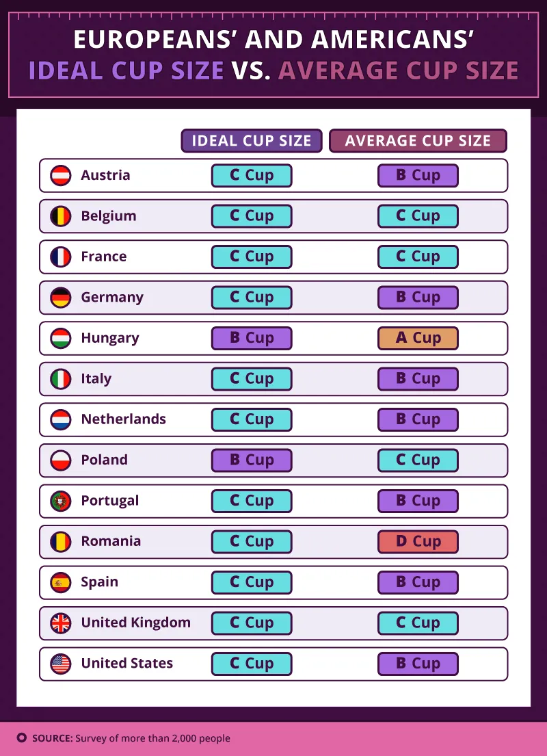
Task: Click France's average C Cup badge
Action: pyautogui.click(x=418, y=257)
